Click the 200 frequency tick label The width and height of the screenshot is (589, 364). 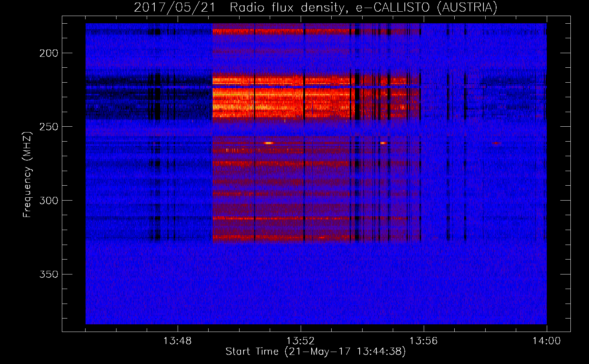(x=49, y=53)
